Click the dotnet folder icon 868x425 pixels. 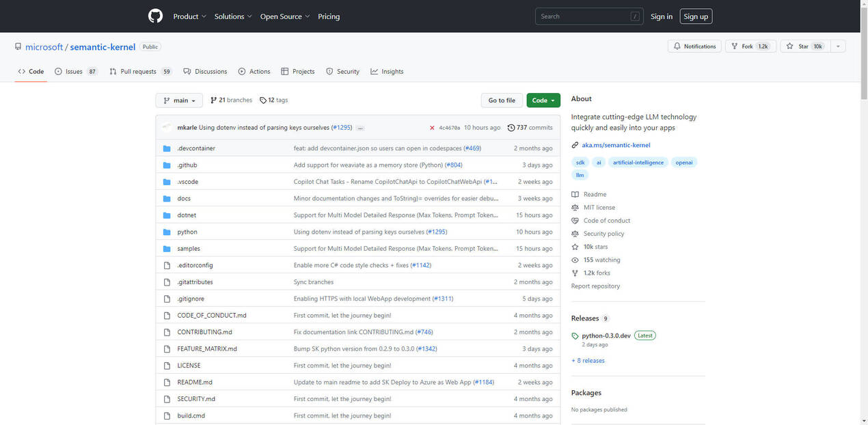[x=167, y=215]
